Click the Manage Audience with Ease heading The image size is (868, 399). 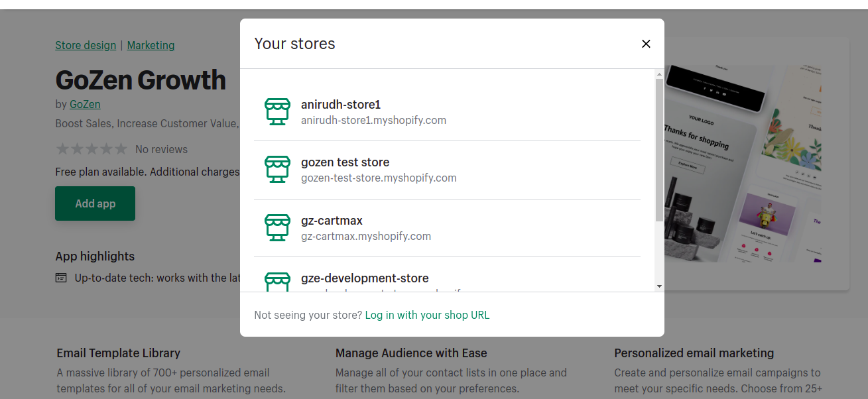411,353
